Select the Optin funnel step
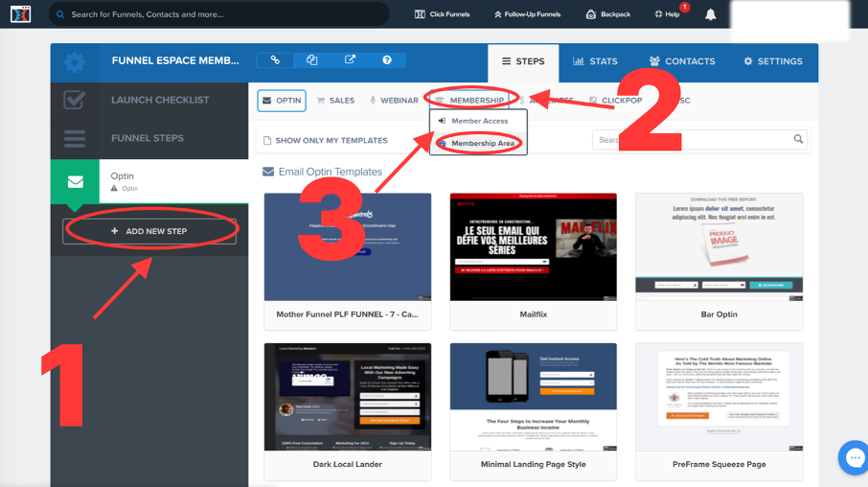This screenshot has width=868, height=487. [173, 181]
